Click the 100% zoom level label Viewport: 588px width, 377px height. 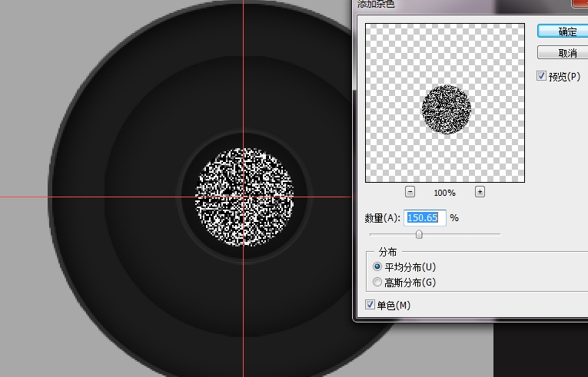tap(444, 193)
